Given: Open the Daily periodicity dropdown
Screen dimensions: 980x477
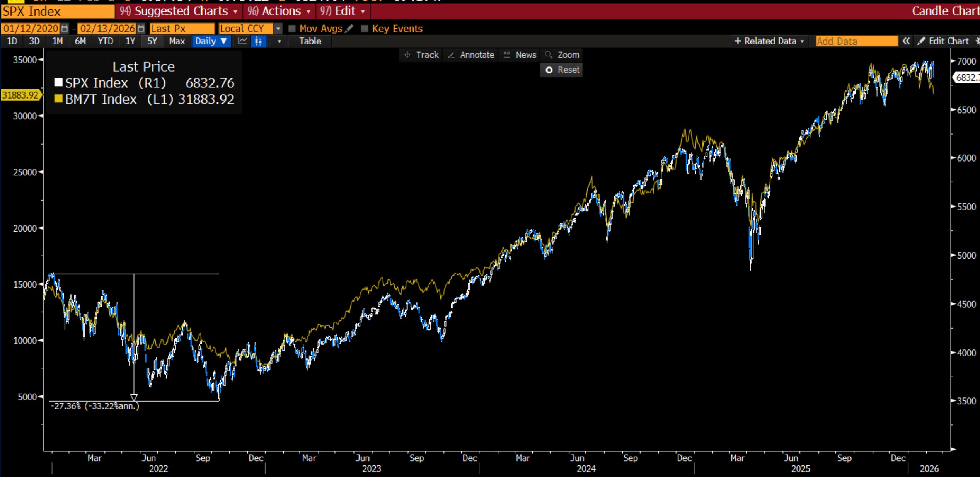Looking at the screenshot, I should click(211, 41).
